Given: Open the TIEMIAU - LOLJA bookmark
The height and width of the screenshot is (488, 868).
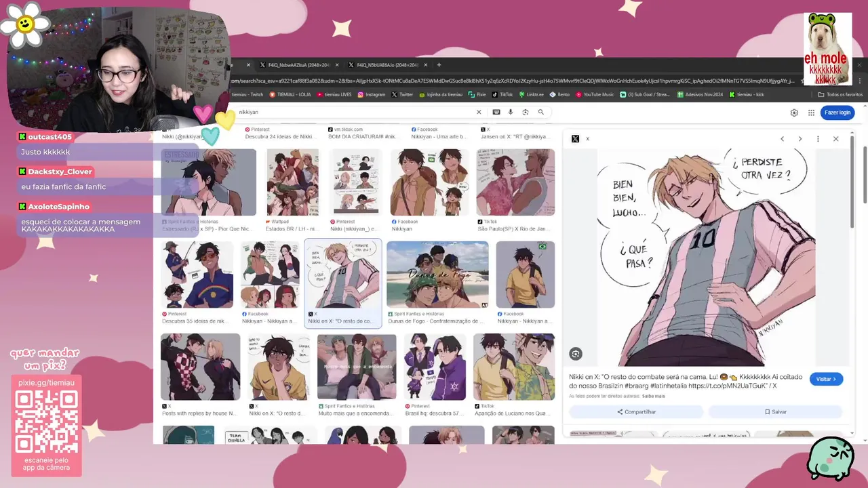Looking at the screenshot, I should [290, 95].
